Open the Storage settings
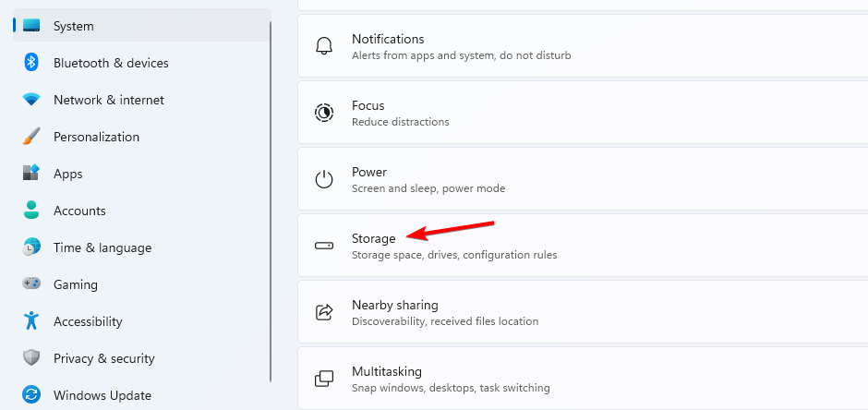The height and width of the screenshot is (410, 868). point(583,245)
